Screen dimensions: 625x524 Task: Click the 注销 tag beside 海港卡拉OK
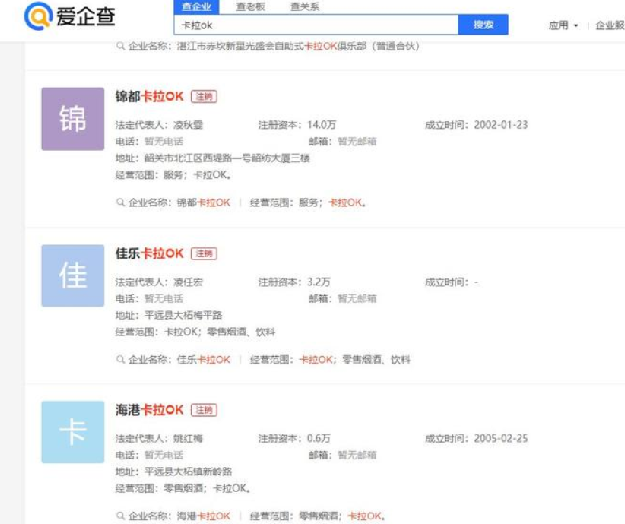(204, 410)
